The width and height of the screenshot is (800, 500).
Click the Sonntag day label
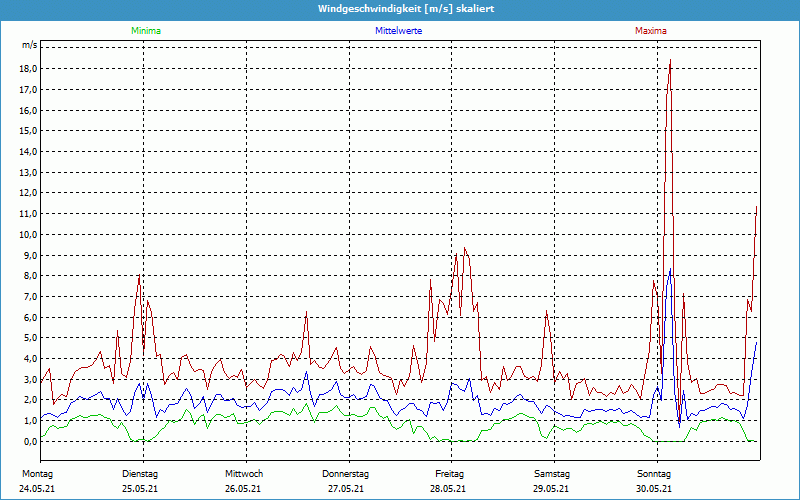654,473
